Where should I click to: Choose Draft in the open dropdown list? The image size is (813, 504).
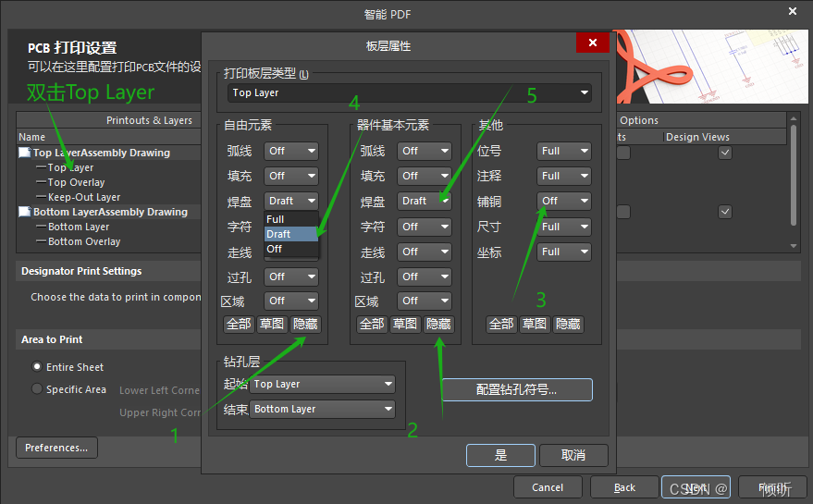(x=291, y=234)
